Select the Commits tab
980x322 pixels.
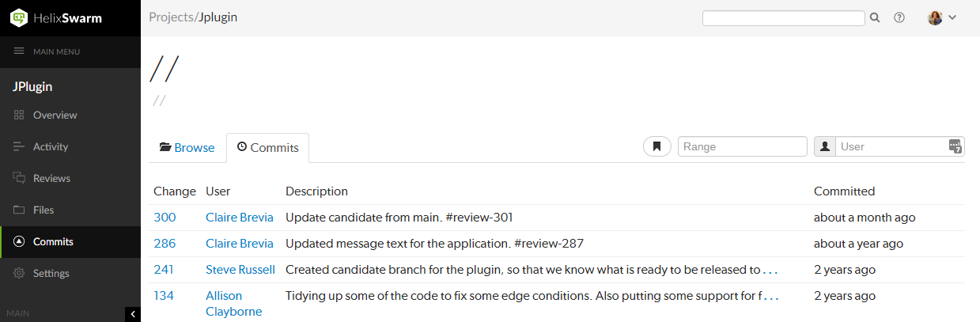point(268,147)
